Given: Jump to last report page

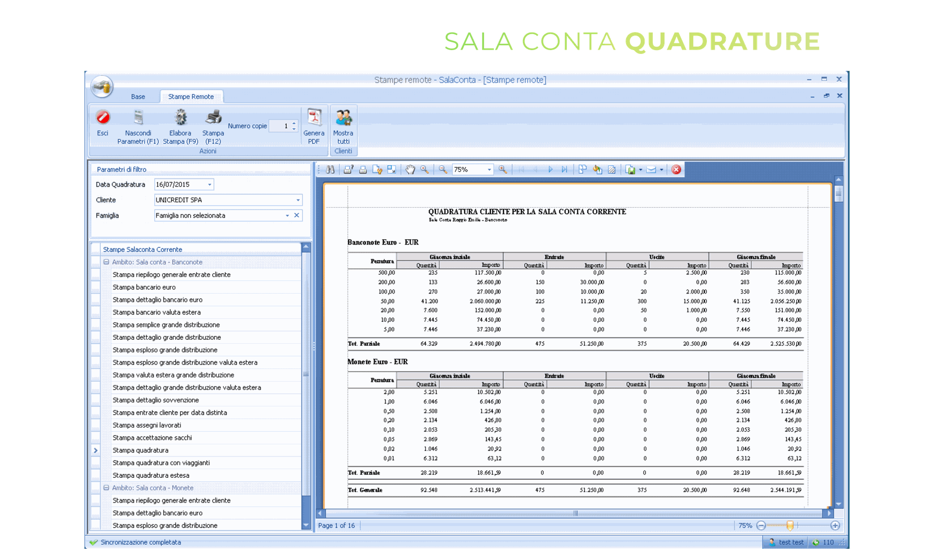Looking at the screenshot, I should (564, 170).
